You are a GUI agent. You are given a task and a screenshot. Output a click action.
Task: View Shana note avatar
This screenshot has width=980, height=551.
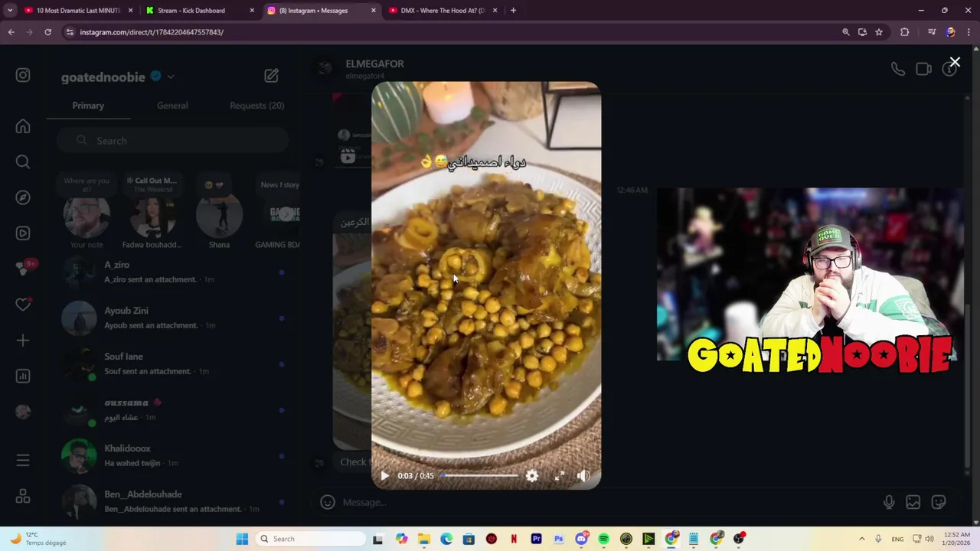(219, 215)
